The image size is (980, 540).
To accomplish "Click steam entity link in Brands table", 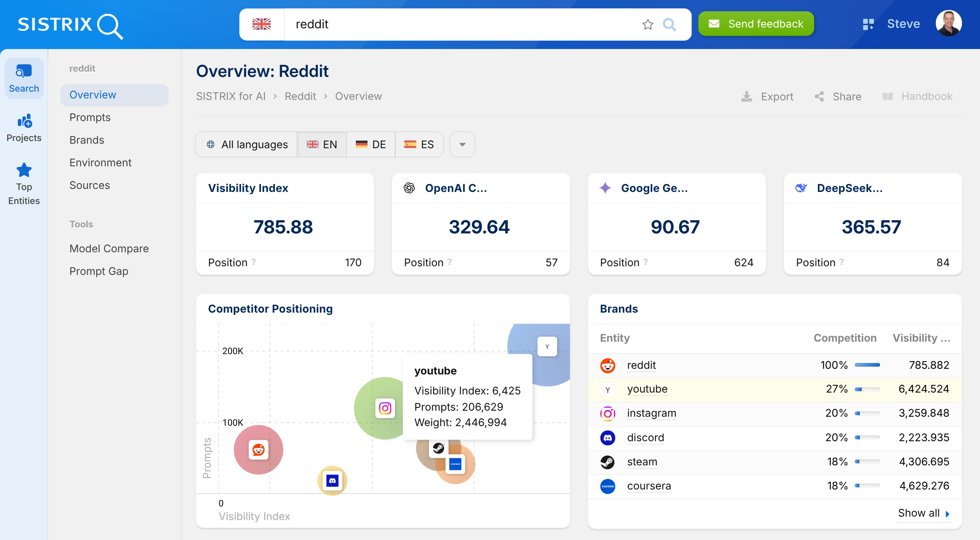I will tap(642, 462).
